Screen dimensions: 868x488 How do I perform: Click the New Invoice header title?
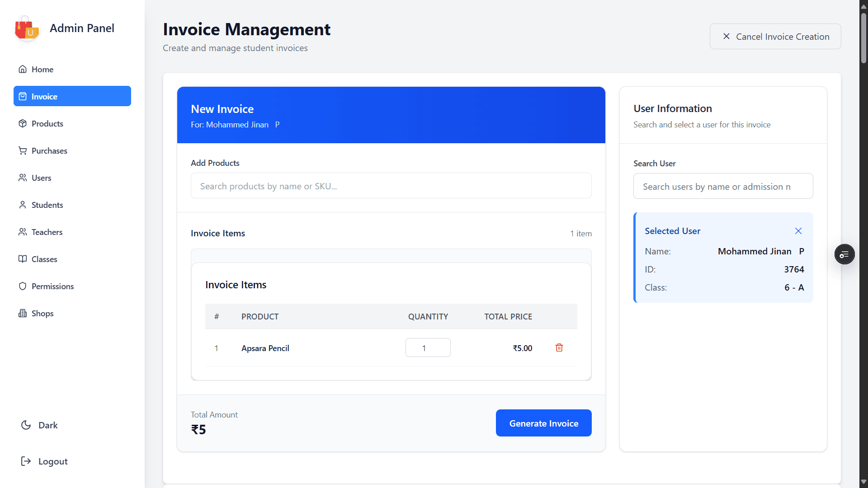(222, 109)
